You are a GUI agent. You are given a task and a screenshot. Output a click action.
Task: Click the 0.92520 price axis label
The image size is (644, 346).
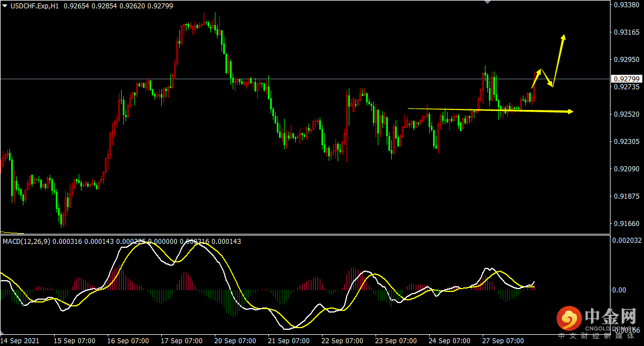tap(626, 114)
